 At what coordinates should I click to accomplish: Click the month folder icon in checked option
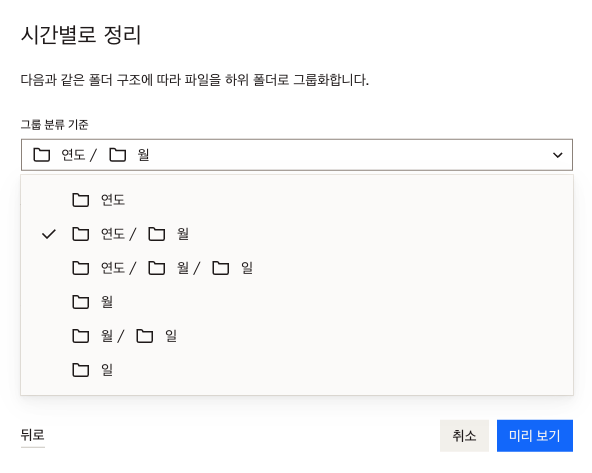coord(157,234)
